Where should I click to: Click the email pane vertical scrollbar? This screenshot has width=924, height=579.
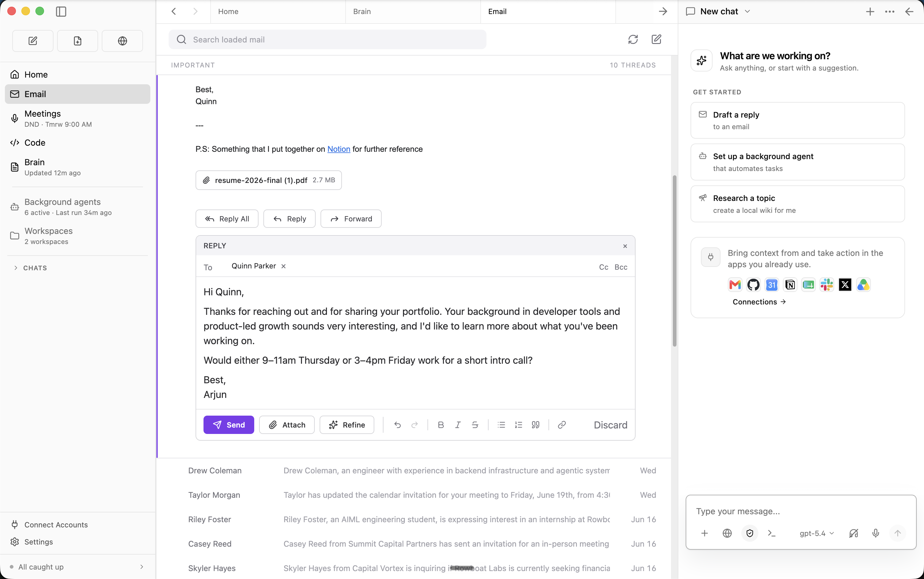[674, 261]
